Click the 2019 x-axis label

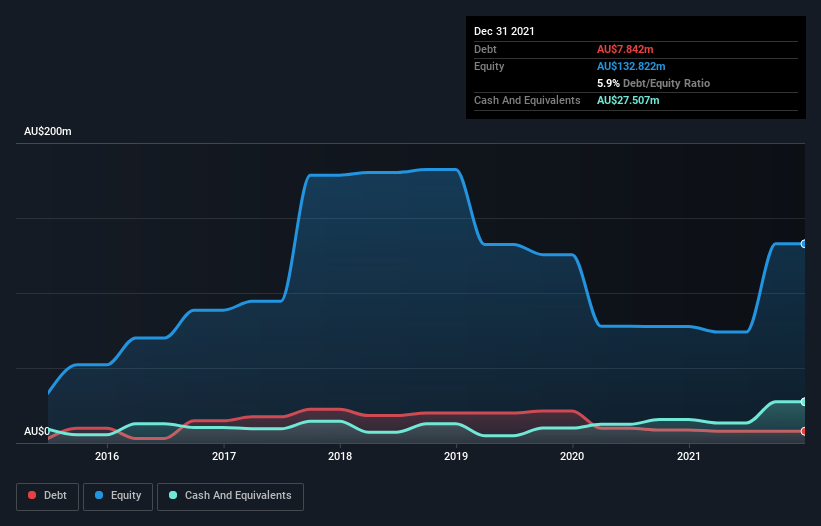pyautogui.click(x=456, y=456)
